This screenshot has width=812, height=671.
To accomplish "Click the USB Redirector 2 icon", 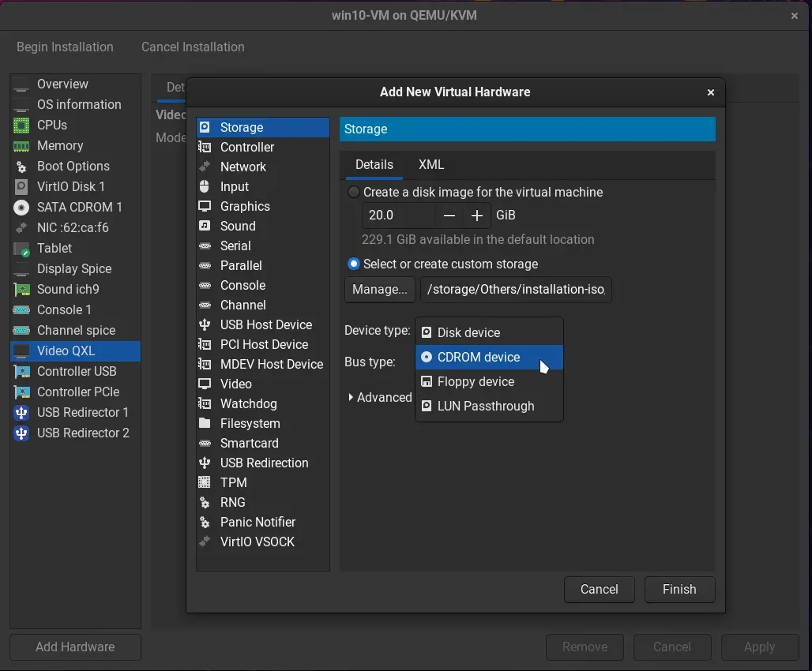I will (x=21, y=433).
